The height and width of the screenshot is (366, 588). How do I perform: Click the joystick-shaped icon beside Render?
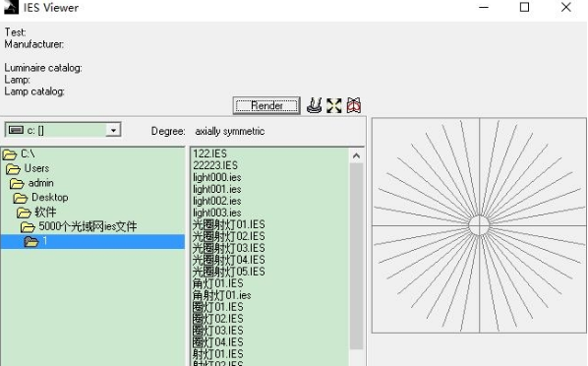click(315, 105)
